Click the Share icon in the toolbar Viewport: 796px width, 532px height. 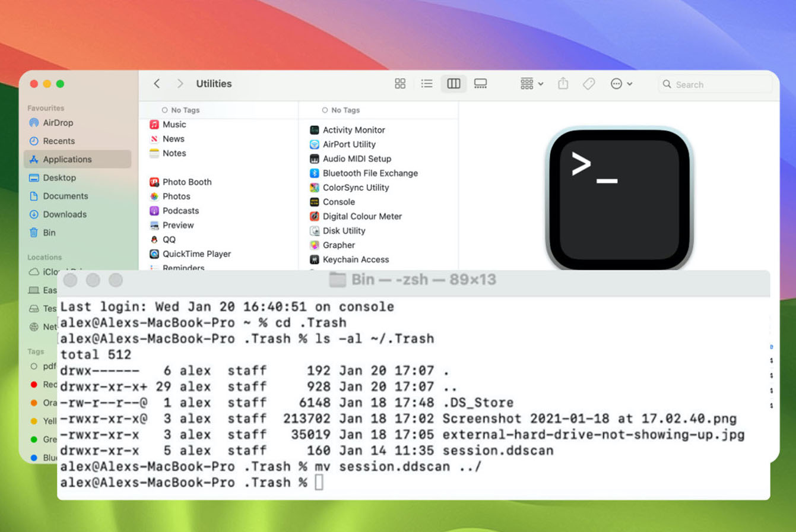coord(563,84)
